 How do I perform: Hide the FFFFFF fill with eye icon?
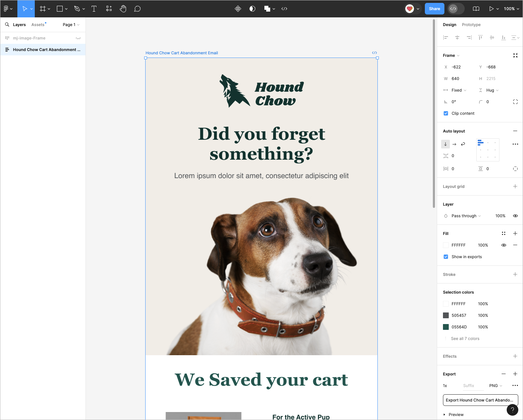click(x=503, y=245)
